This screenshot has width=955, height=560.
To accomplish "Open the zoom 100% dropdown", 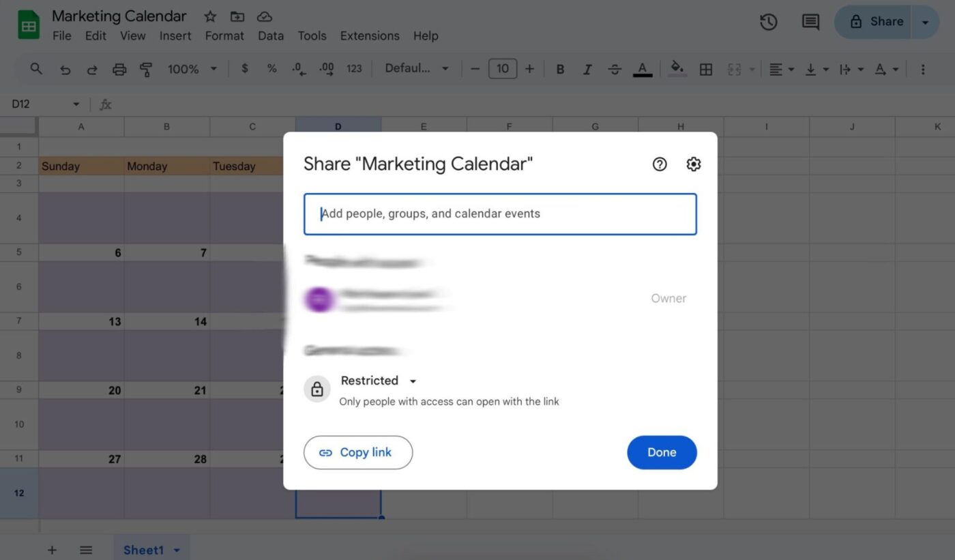I will tap(192, 69).
